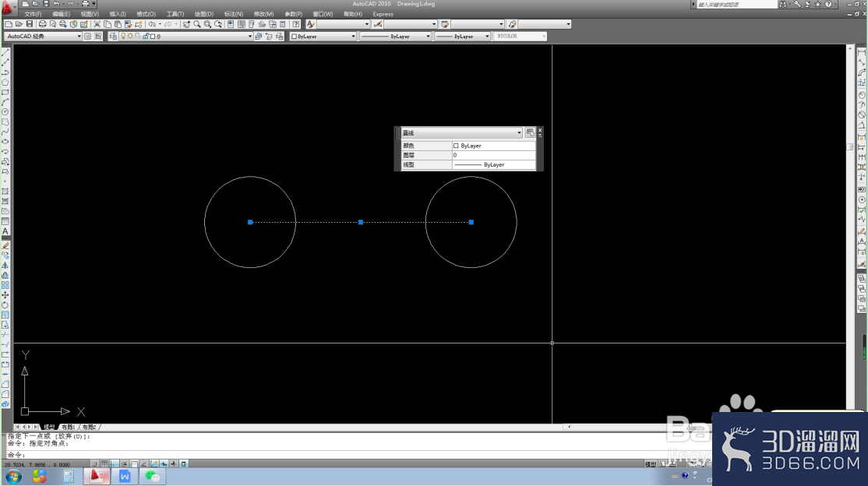Open the Workspace settings gear icon
The height and width of the screenshot is (486, 868).
[x=87, y=36]
